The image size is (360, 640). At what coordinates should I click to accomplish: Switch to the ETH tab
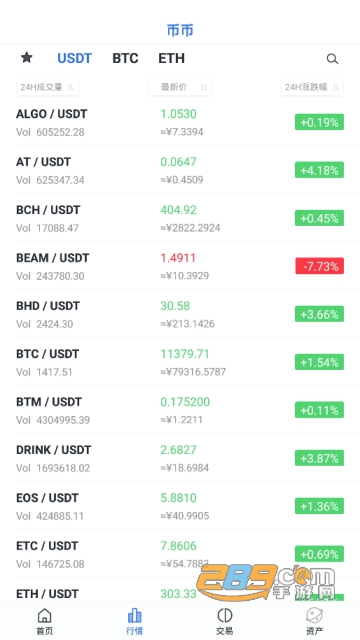tap(171, 58)
